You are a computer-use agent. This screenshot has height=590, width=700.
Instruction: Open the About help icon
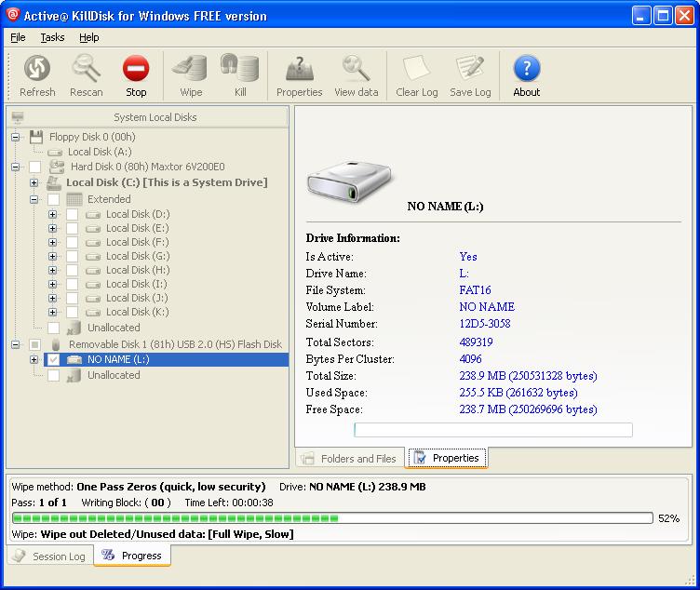click(x=527, y=68)
